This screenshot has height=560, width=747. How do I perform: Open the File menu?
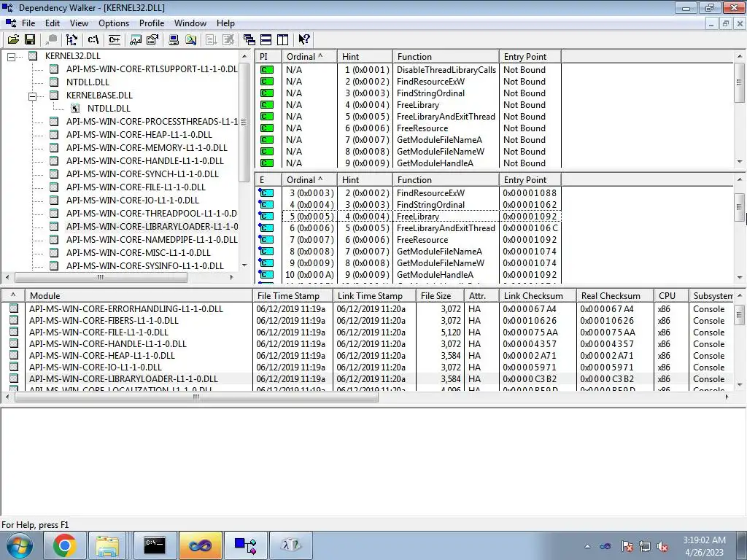pos(28,23)
